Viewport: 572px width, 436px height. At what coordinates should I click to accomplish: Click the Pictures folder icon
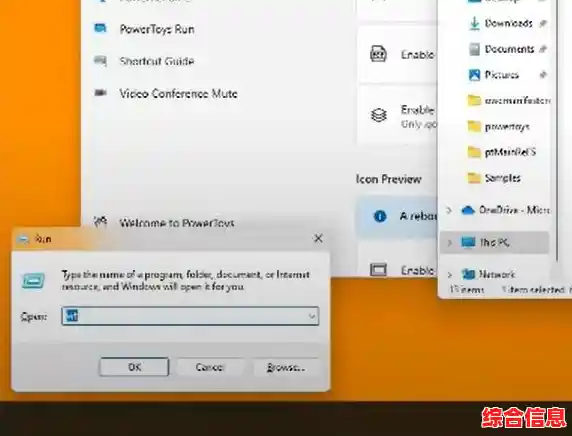(474, 75)
